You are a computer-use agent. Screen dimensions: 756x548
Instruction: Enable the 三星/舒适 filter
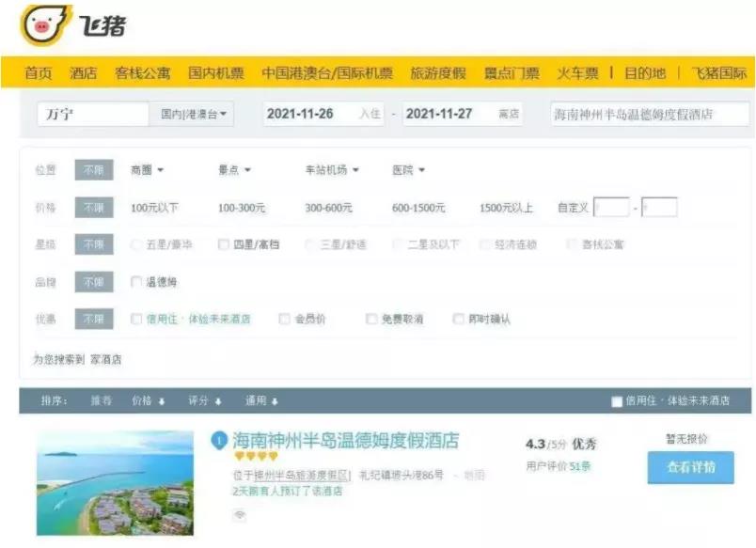[x=310, y=244]
